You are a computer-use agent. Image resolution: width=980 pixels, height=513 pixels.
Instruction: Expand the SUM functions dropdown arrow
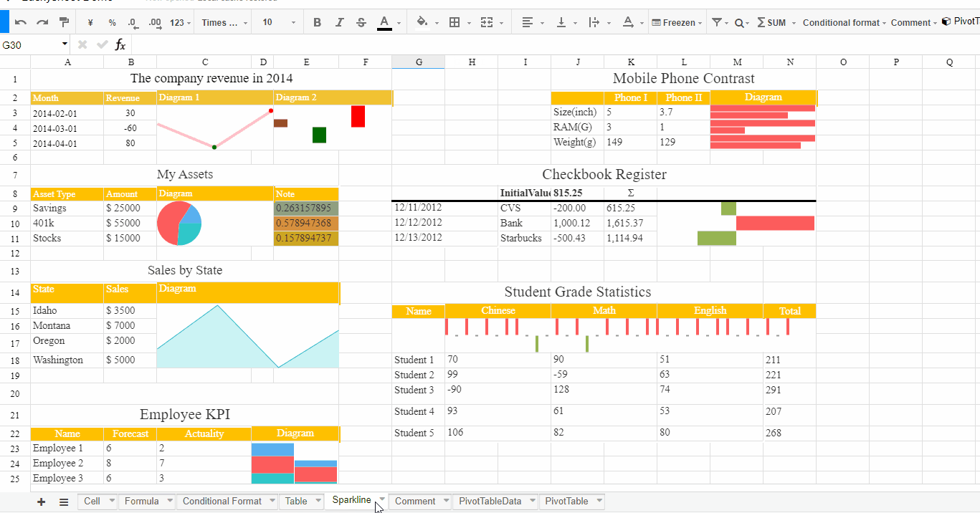(x=794, y=23)
